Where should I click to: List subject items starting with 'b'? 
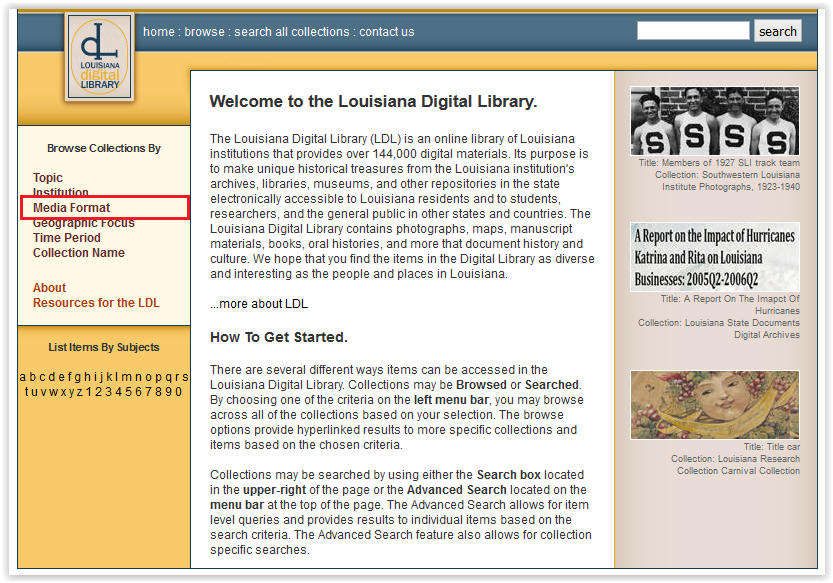32,377
